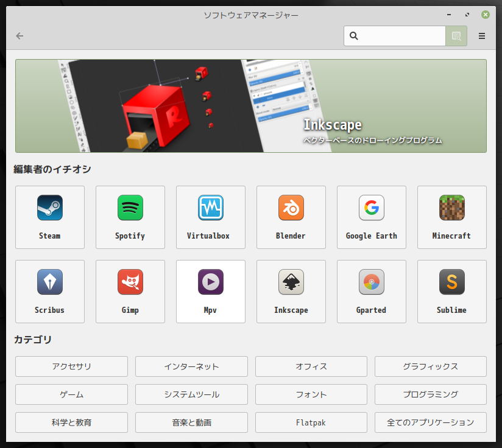This screenshot has width=502, height=448.
Task: Open the featured Inkscape banner
Action: [x=251, y=106]
